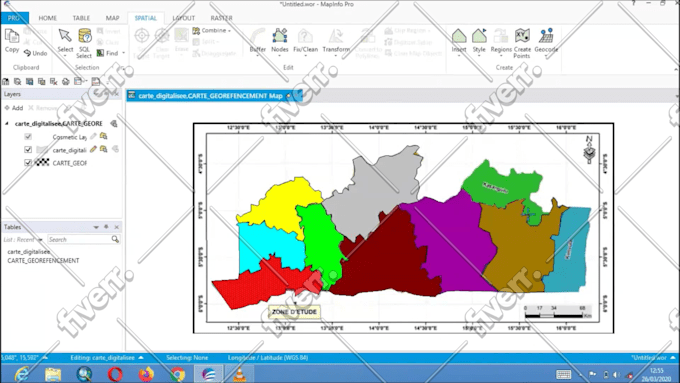Screen dimensions: 680x383
Task: Click the Style polygon icon
Action: [479, 36]
